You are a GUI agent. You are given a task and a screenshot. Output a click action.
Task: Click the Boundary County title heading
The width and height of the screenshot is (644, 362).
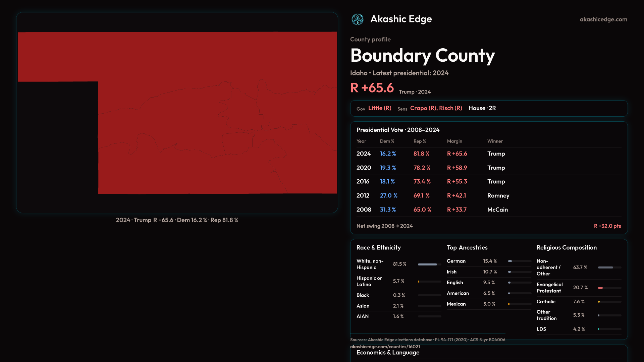point(422,56)
